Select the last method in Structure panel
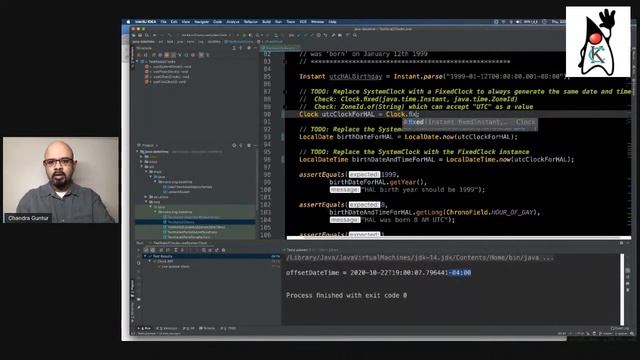640x360 pixels. pos(166,82)
